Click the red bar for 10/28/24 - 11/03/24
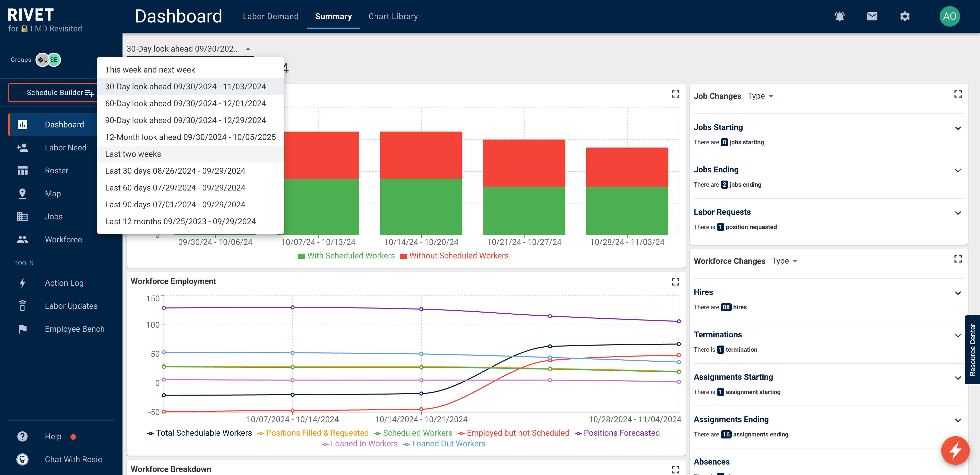Image resolution: width=980 pixels, height=475 pixels. pos(627,167)
